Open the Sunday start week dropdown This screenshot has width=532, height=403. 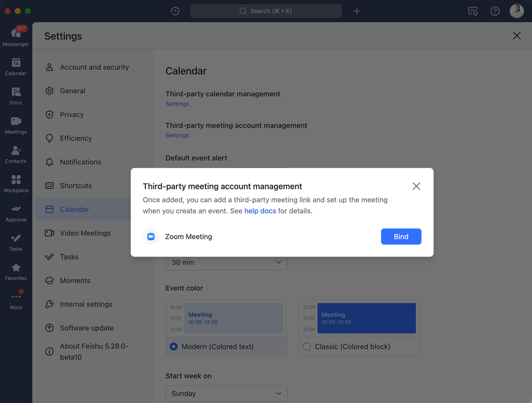[x=226, y=393]
